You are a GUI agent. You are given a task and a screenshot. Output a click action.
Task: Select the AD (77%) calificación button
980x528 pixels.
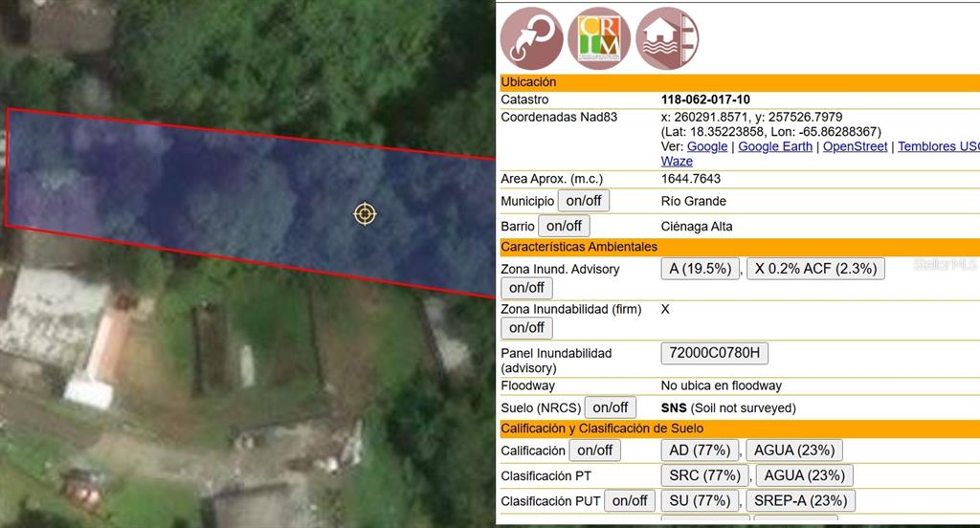click(700, 450)
